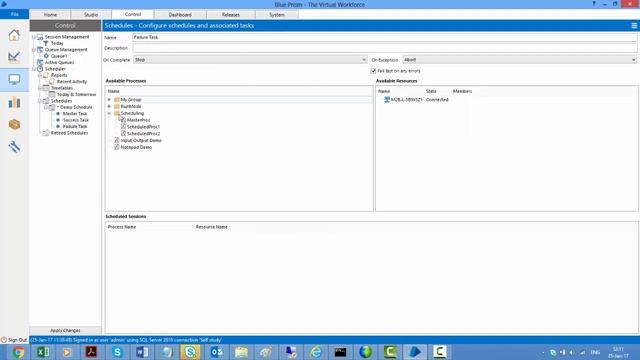This screenshot has height=360, width=640.
Task: Open the command prompt taskbar icon
Action: (x=340, y=352)
